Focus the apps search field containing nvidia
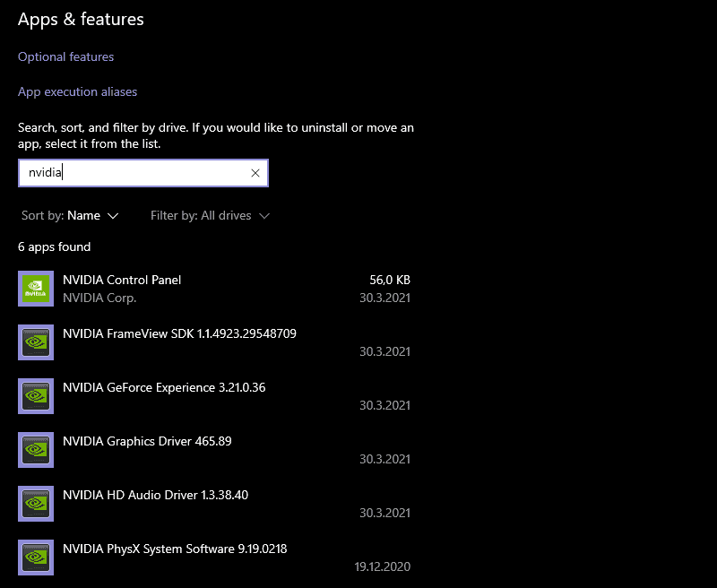 click(x=143, y=173)
